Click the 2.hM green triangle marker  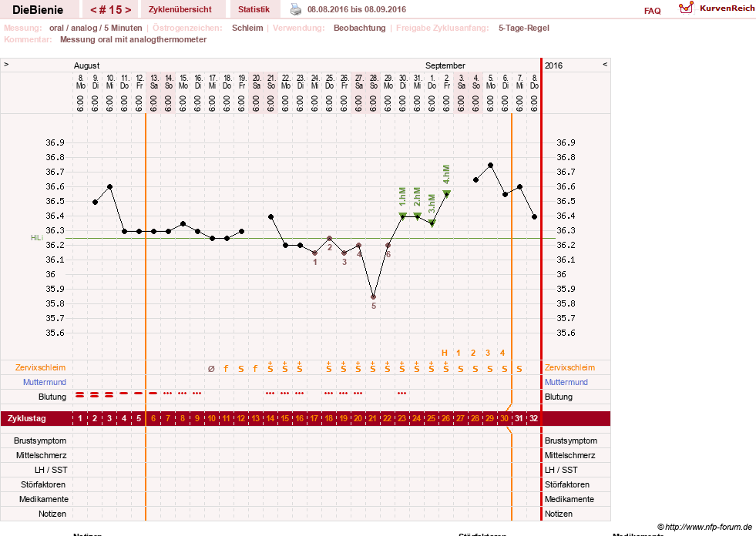(418, 216)
